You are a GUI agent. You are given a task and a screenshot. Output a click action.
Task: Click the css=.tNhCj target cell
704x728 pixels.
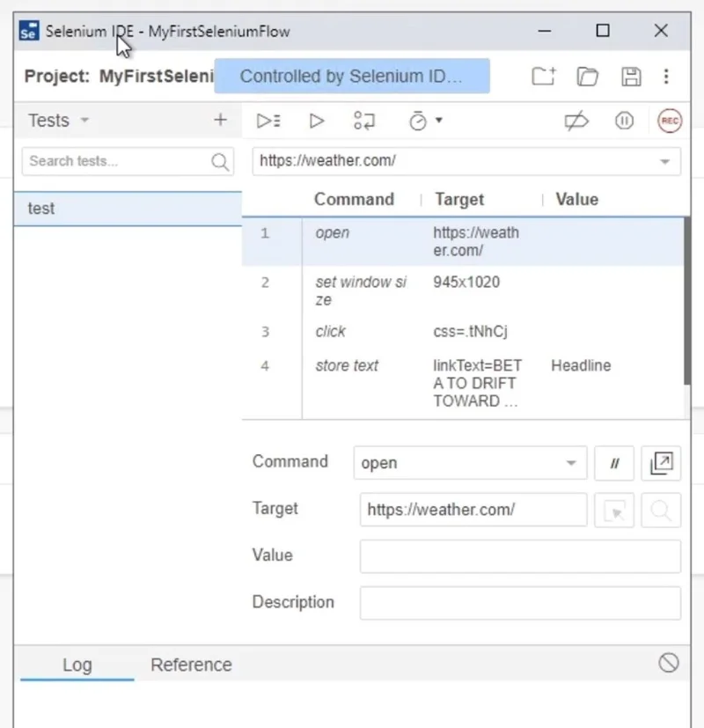click(x=470, y=332)
